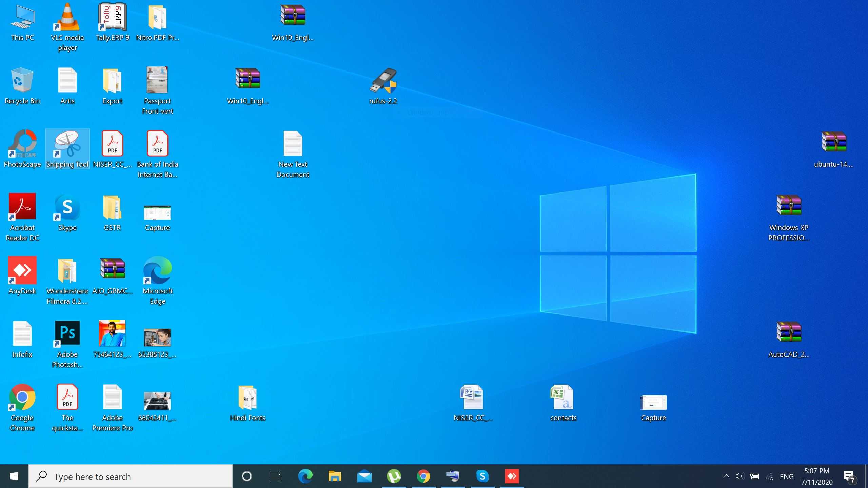The image size is (868, 488).
Task: Open the Mail app from taskbar
Action: [364, 476]
